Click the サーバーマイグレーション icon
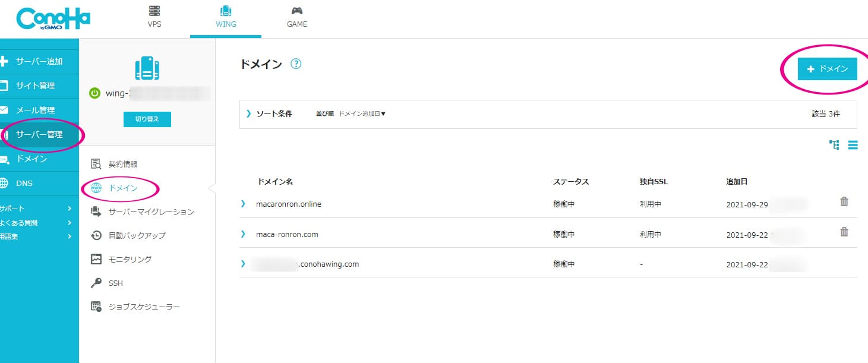 (x=96, y=212)
